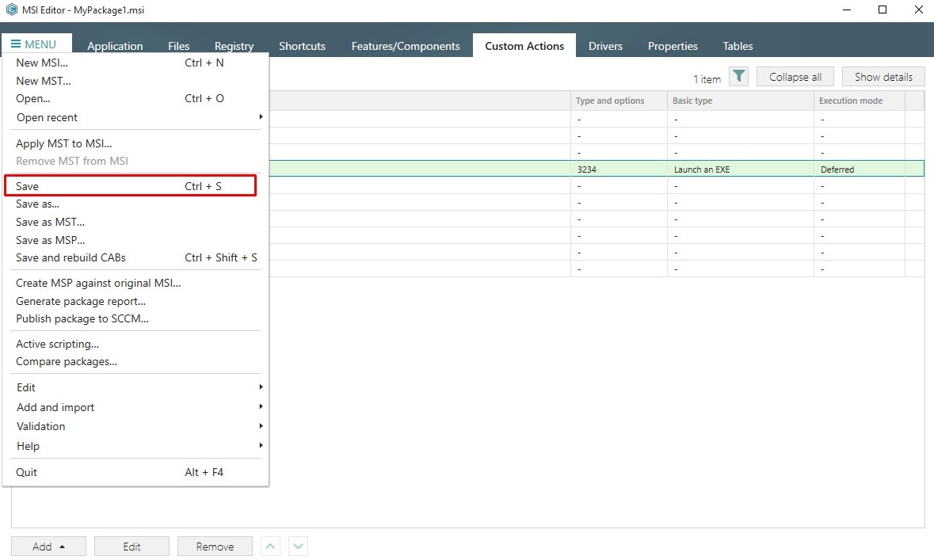This screenshot has width=934, height=560.
Task: Select Open... in the menu
Action: (135, 98)
